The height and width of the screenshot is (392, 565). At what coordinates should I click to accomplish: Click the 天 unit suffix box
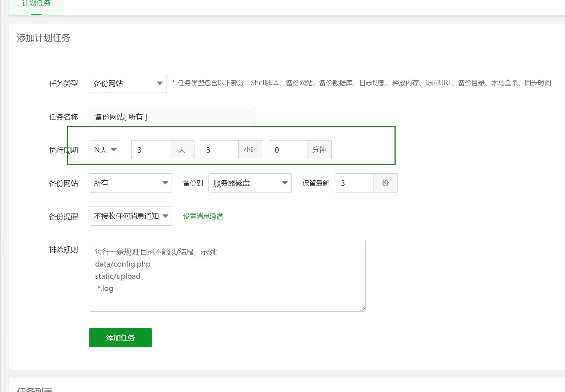182,150
